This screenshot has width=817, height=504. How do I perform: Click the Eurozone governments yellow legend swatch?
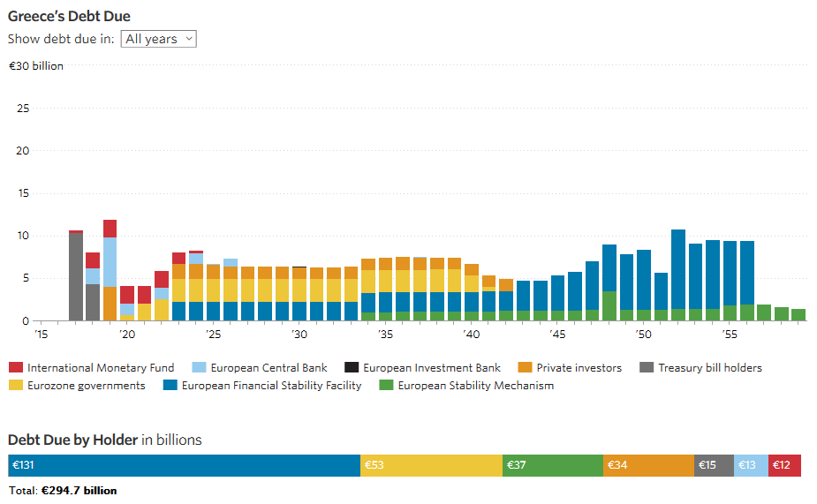tap(15, 385)
